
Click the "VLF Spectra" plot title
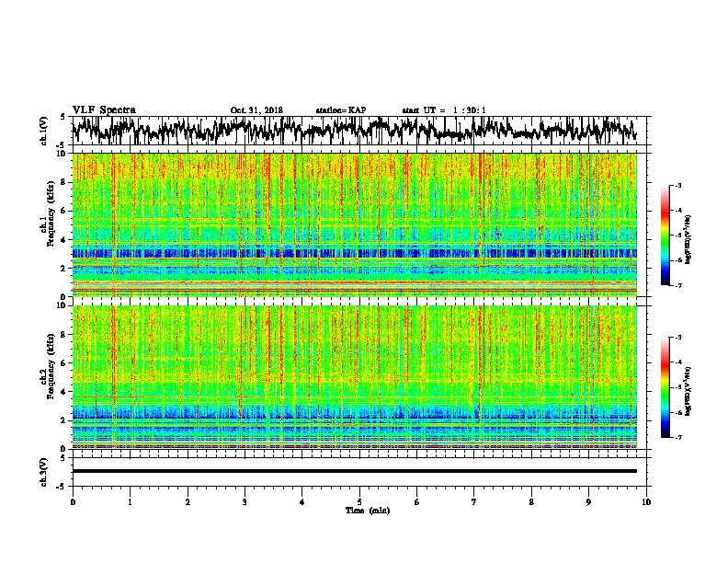104,110
